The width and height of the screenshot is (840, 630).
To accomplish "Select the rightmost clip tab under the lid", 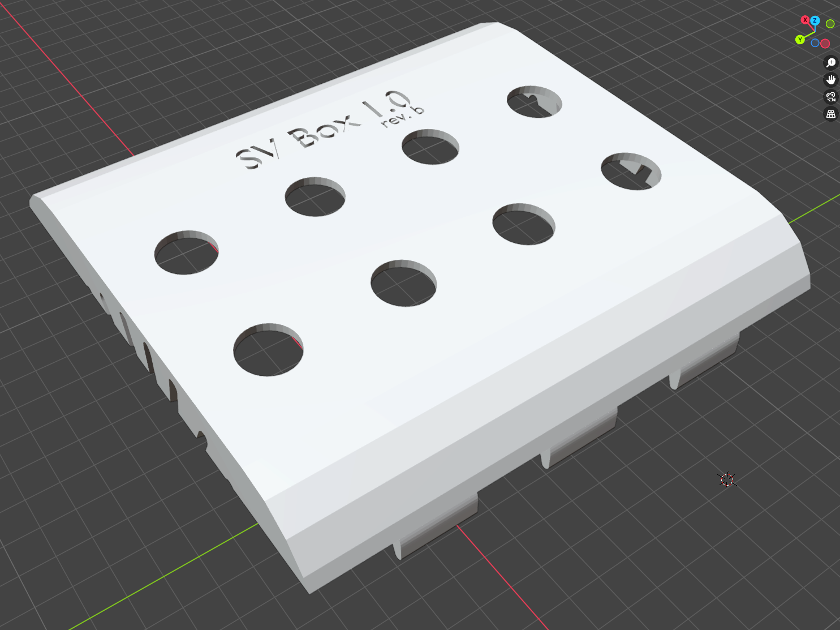I will [x=704, y=362].
